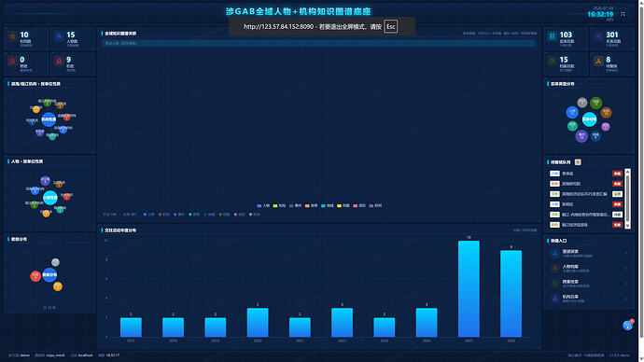Select the 2025 bar with value 10
644x362 pixels.
click(469, 289)
